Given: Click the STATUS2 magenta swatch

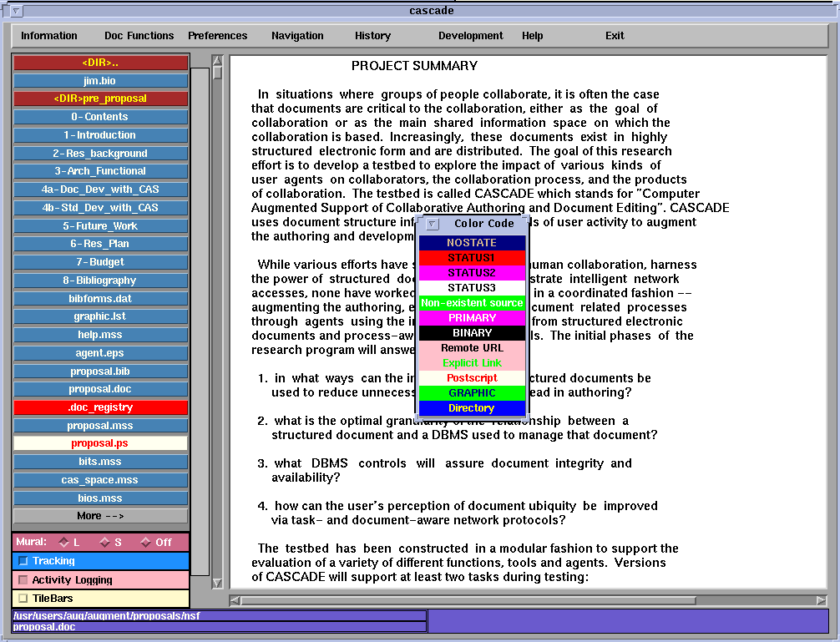Looking at the screenshot, I should tap(472, 272).
